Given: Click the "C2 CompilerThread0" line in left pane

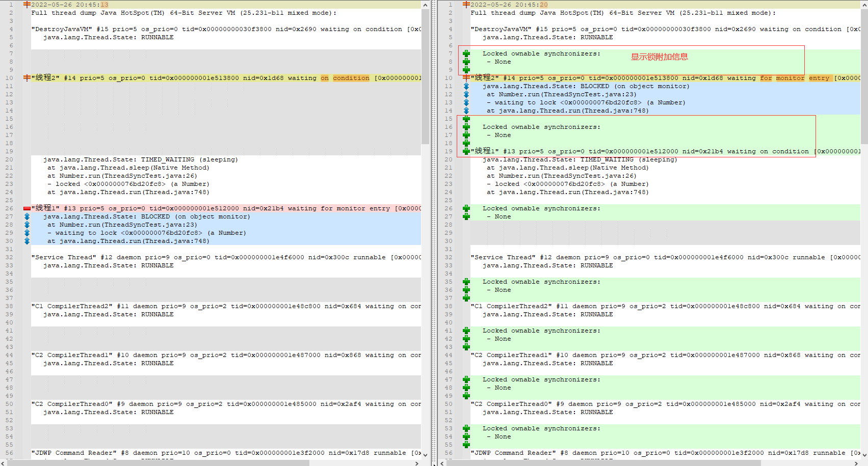Looking at the screenshot, I should (226, 404).
